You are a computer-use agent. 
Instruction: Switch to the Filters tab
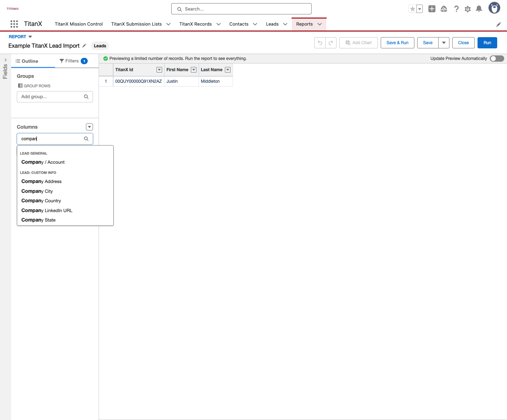point(74,61)
